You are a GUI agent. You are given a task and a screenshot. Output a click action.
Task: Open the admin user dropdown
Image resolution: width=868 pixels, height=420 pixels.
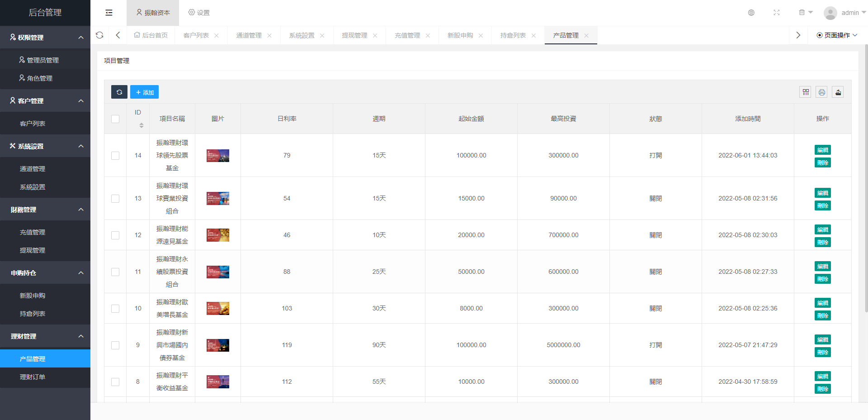pyautogui.click(x=844, y=13)
